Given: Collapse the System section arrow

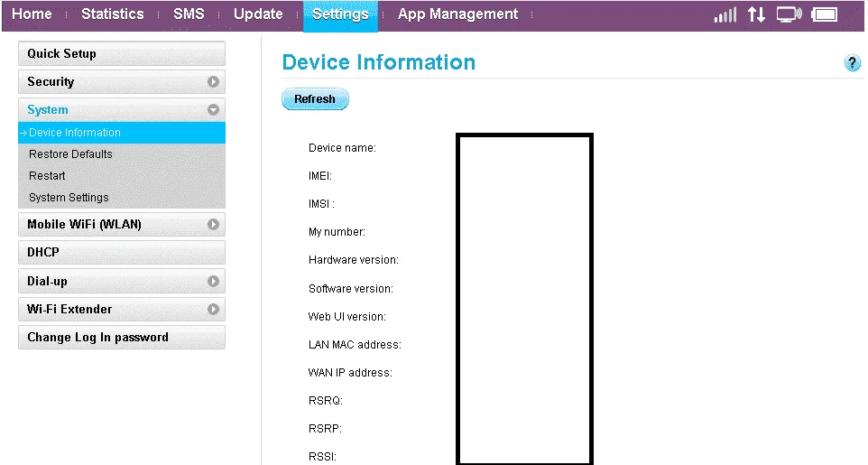Looking at the screenshot, I should (x=213, y=110).
